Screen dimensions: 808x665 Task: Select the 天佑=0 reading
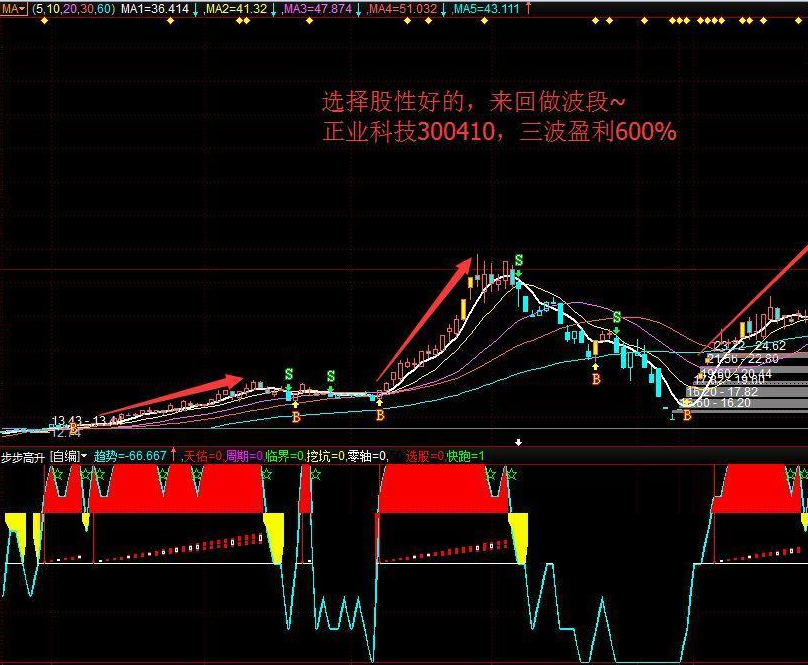click(x=203, y=456)
